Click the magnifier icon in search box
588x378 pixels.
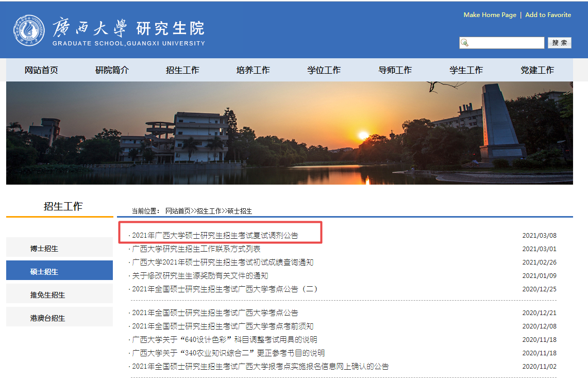tap(465, 43)
